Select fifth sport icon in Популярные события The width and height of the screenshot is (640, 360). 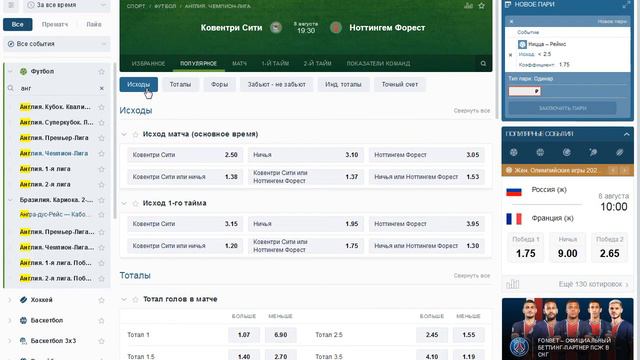(620, 152)
